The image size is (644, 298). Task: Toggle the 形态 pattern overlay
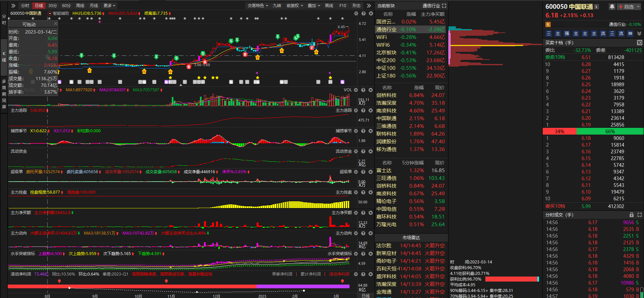point(356,6)
